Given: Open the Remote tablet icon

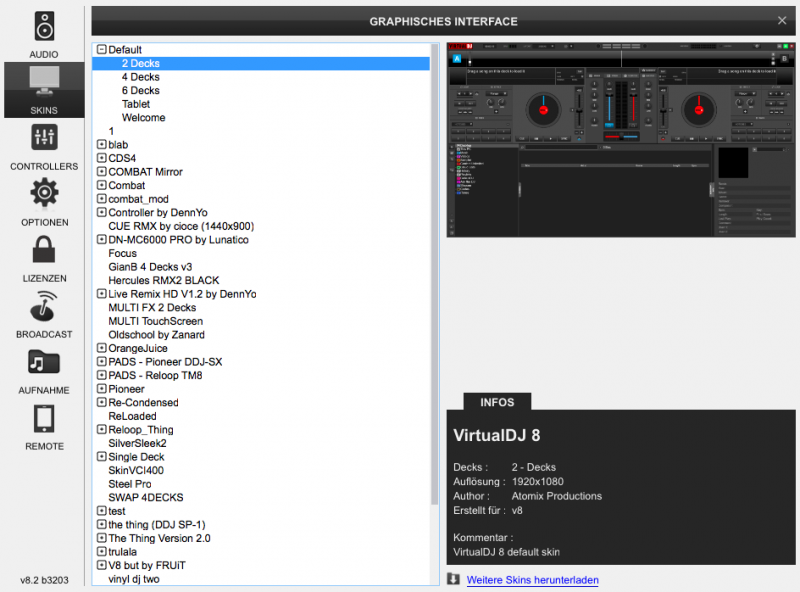Looking at the screenshot, I should (44, 418).
